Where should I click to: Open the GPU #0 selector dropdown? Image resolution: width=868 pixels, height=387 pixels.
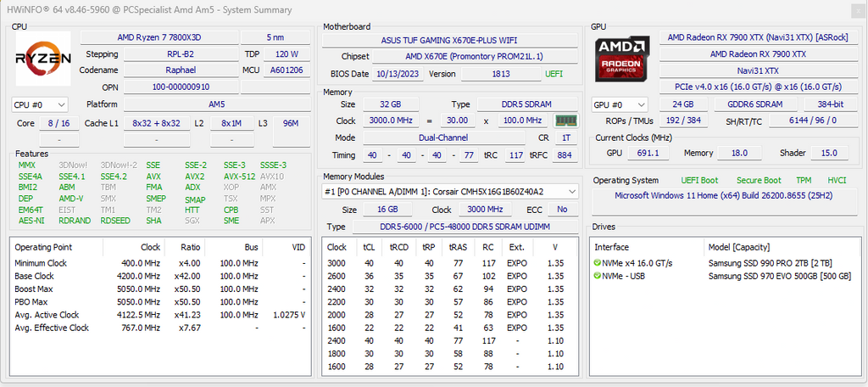click(620, 104)
